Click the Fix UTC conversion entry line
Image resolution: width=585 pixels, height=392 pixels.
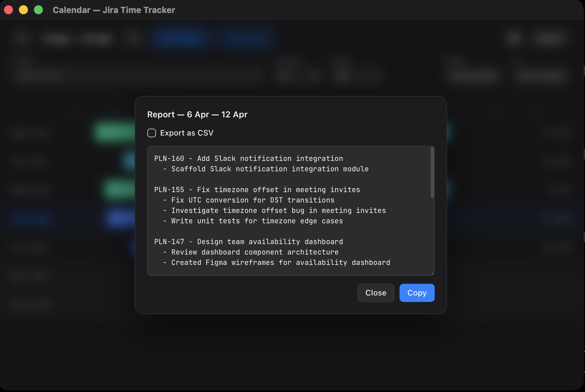coord(253,200)
